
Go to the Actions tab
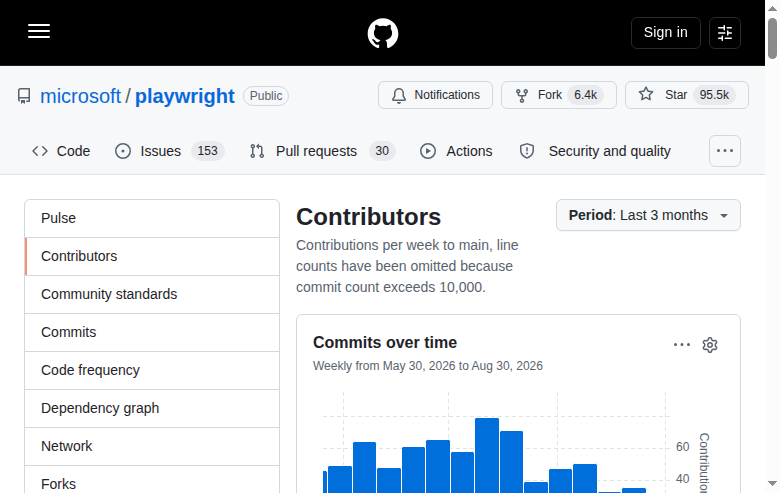coord(456,151)
